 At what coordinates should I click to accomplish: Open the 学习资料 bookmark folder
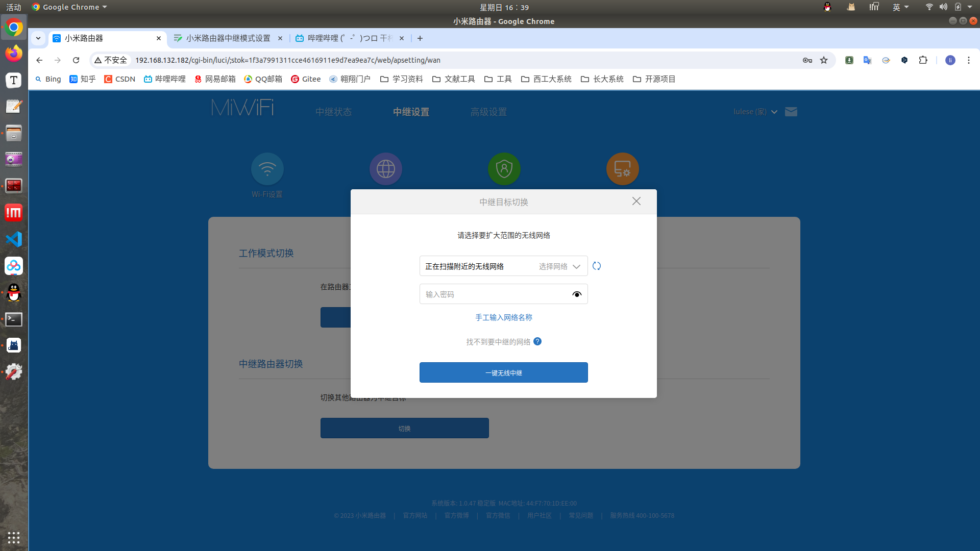coord(402,79)
